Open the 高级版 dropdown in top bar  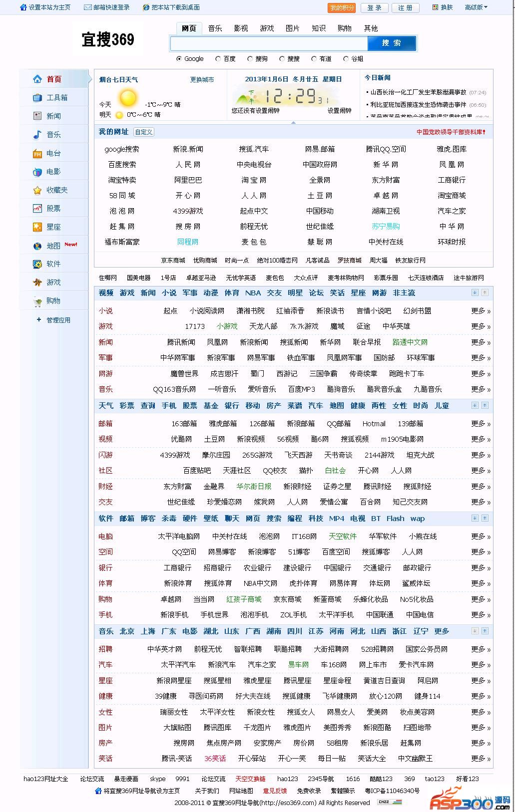(476, 7)
